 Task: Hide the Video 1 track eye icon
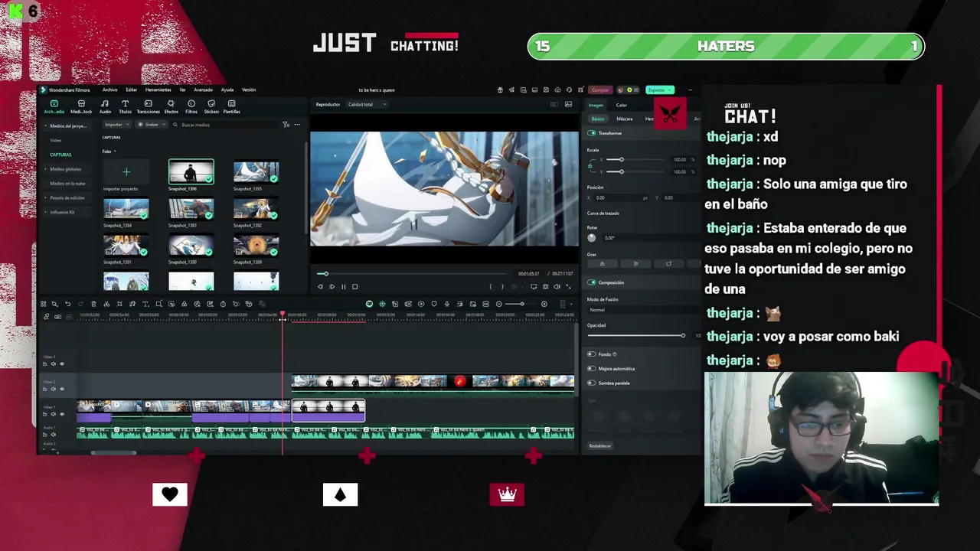[62, 414]
